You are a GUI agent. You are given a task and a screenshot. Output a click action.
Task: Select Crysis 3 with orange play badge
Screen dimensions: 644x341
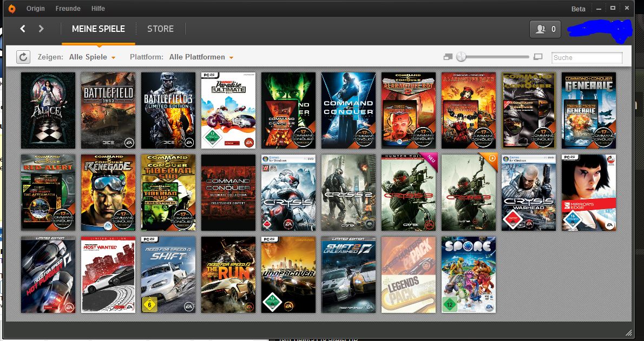click(x=469, y=192)
